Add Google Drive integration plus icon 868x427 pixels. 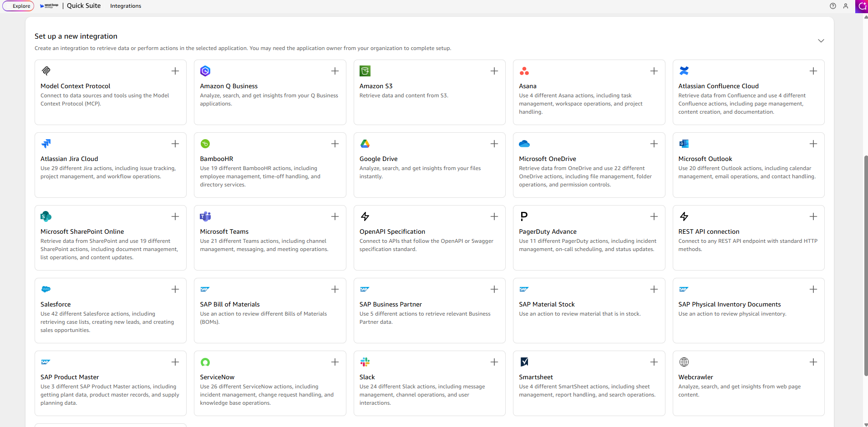(494, 144)
